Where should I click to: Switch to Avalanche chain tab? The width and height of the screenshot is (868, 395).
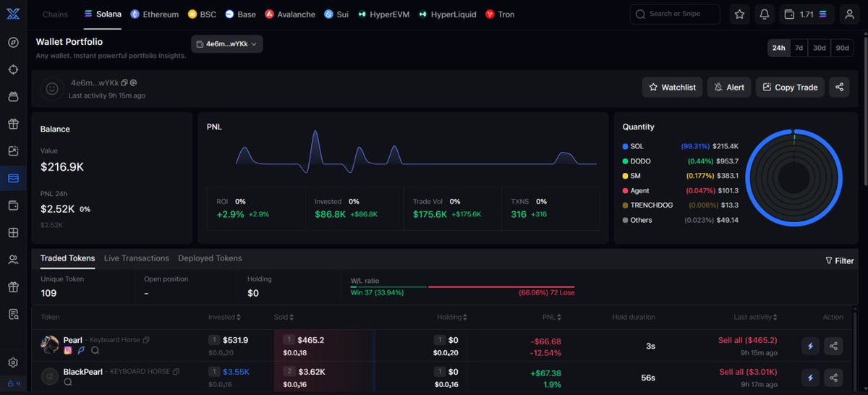click(x=290, y=14)
